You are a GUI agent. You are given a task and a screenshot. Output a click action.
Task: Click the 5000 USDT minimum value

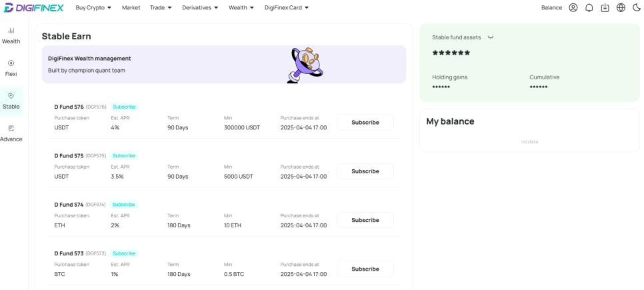point(239,176)
